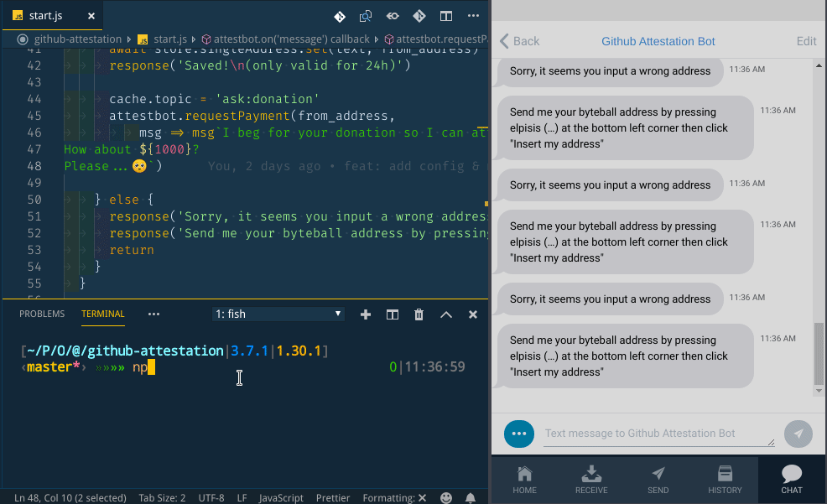Open editor More Actions ellipsis menu
The image size is (827, 504).
473,16
